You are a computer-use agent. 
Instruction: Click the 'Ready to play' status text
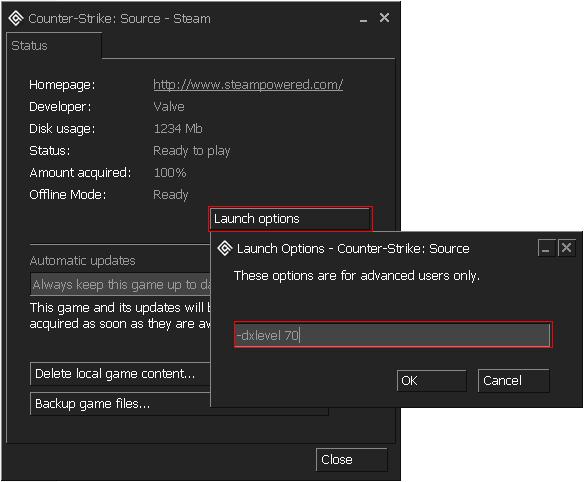coord(192,151)
